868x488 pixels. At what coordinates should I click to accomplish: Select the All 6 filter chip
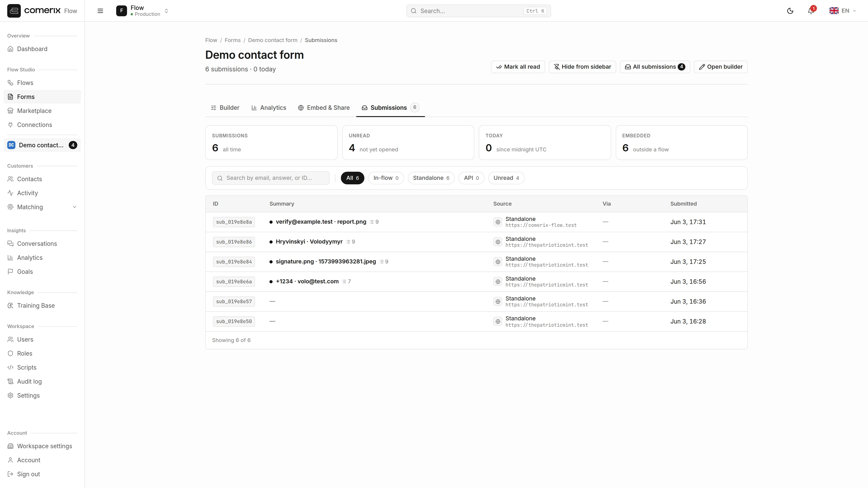click(x=352, y=178)
